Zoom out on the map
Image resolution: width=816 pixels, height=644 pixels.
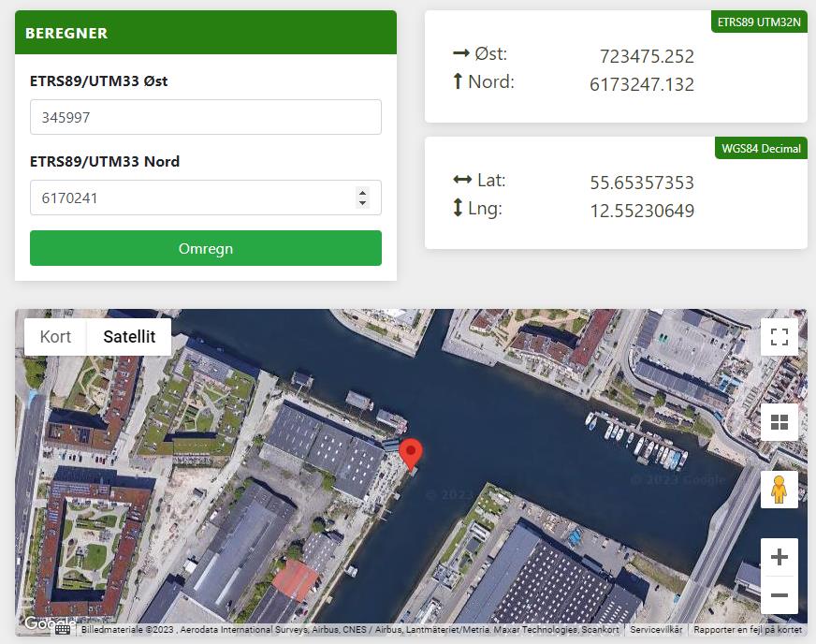(780, 595)
